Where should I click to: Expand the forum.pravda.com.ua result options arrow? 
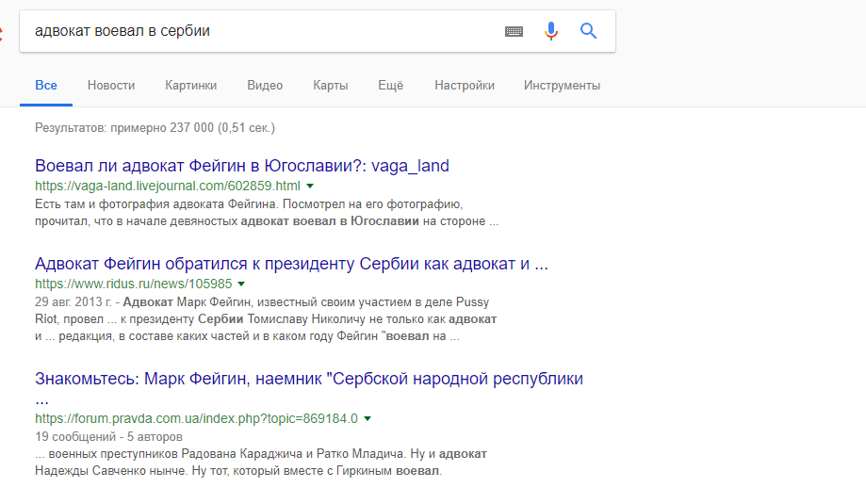[x=368, y=418]
